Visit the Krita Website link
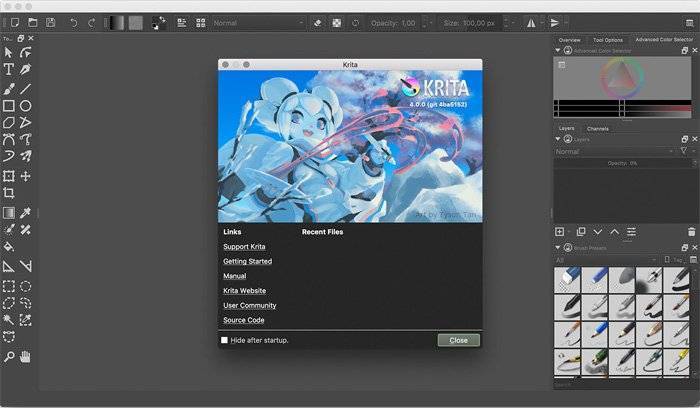700x408 pixels. point(244,291)
